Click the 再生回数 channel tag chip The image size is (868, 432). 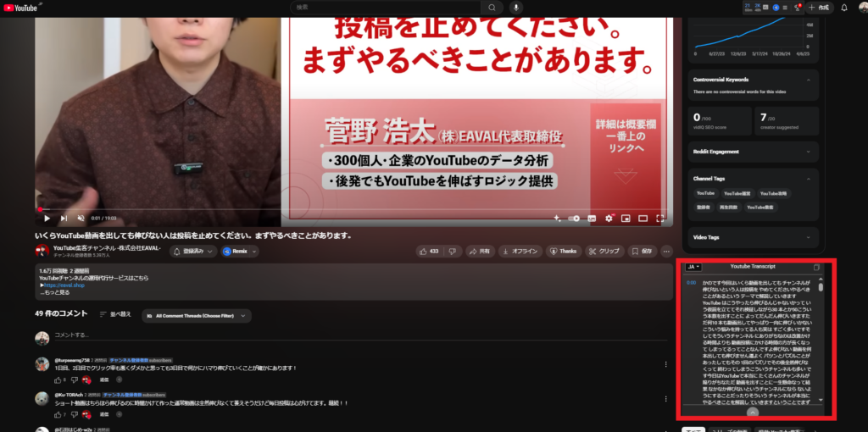click(727, 208)
